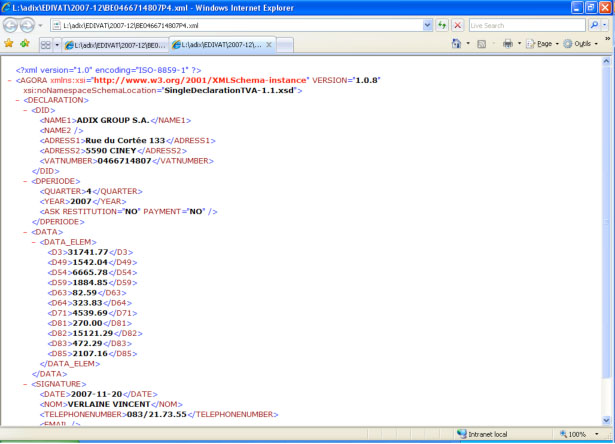Viewport: 615px width, 444px height.
Task: Open the Print options dropdown arrow
Action: coord(519,44)
